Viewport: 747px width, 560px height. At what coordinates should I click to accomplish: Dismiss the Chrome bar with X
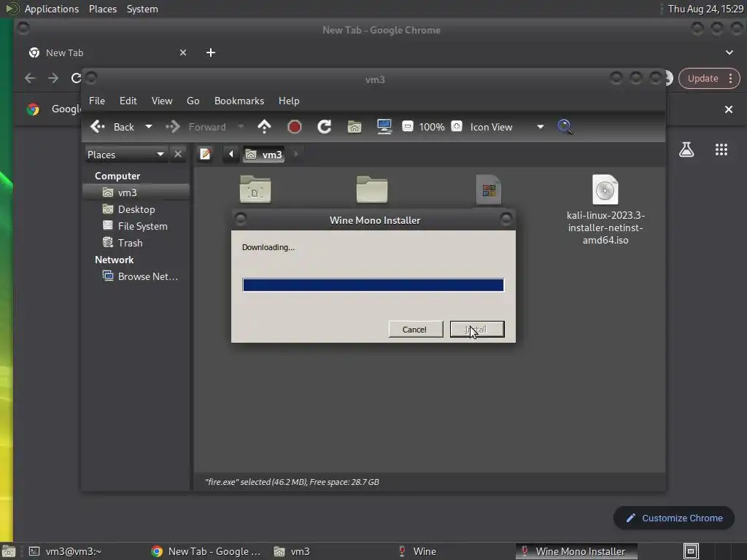[729, 109]
